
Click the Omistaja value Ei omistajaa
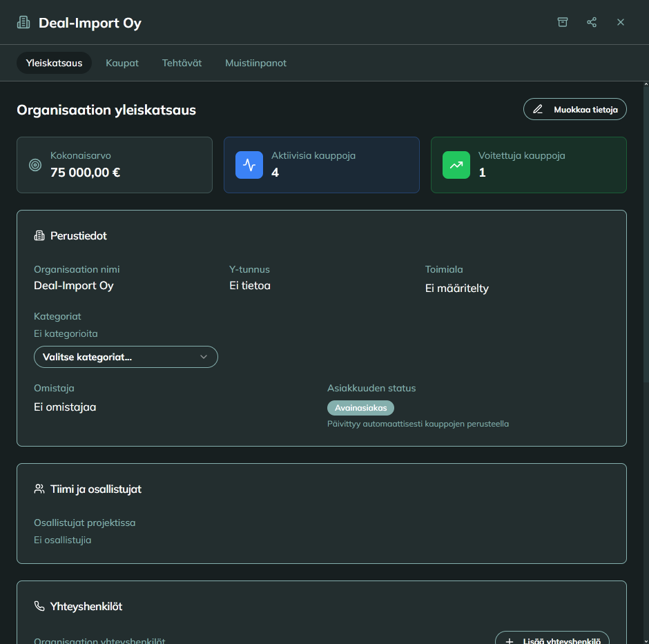tap(65, 407)
